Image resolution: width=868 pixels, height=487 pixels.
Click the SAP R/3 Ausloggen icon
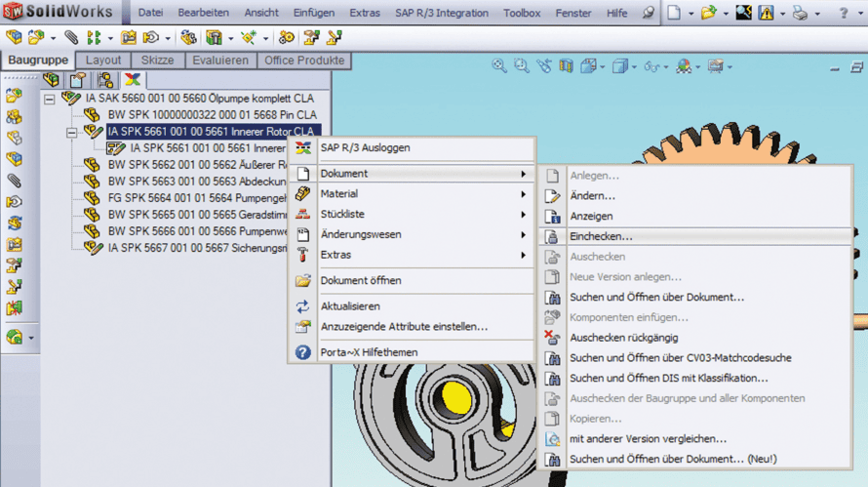pos(303,147)
